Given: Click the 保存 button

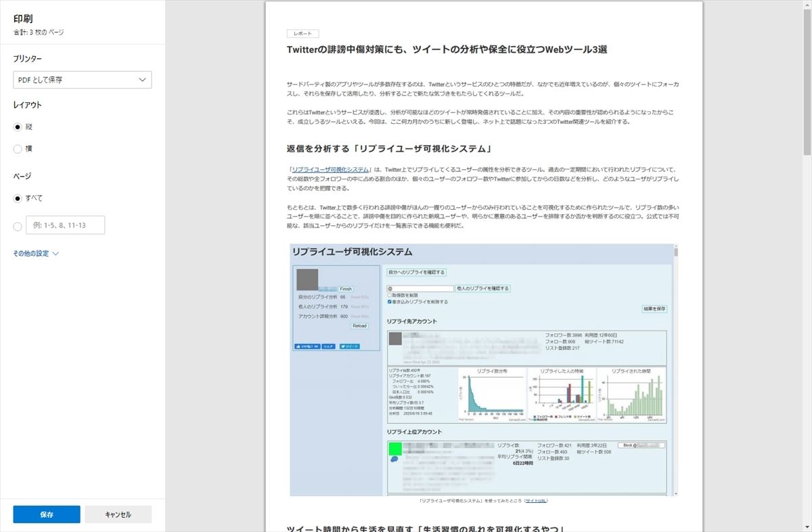Looking at the screenshot, I should pyautogui.click(x=47, y=514).
